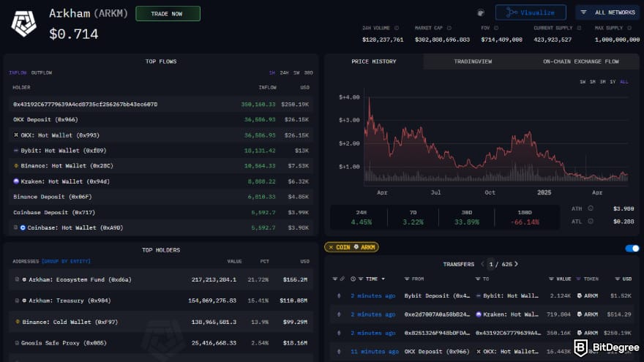Set price chart range to 1W

[x=583, y=82]
